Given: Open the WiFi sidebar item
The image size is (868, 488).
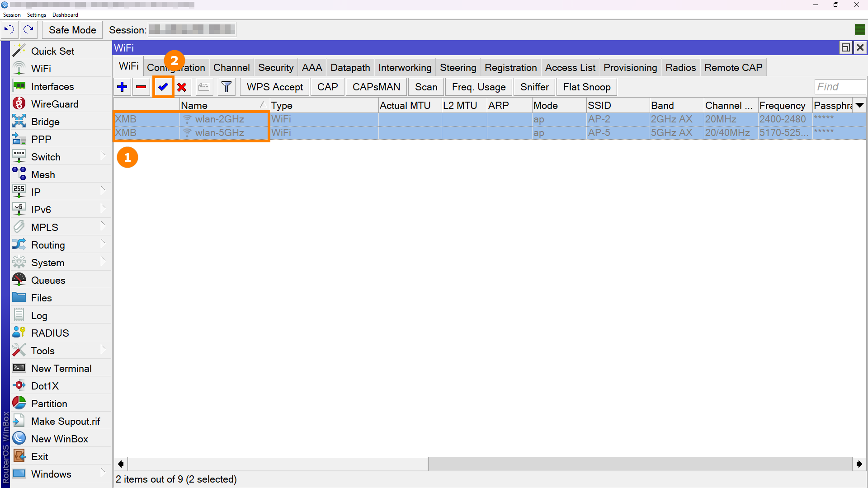Looking at the screenshot, I should click(61, 69).
